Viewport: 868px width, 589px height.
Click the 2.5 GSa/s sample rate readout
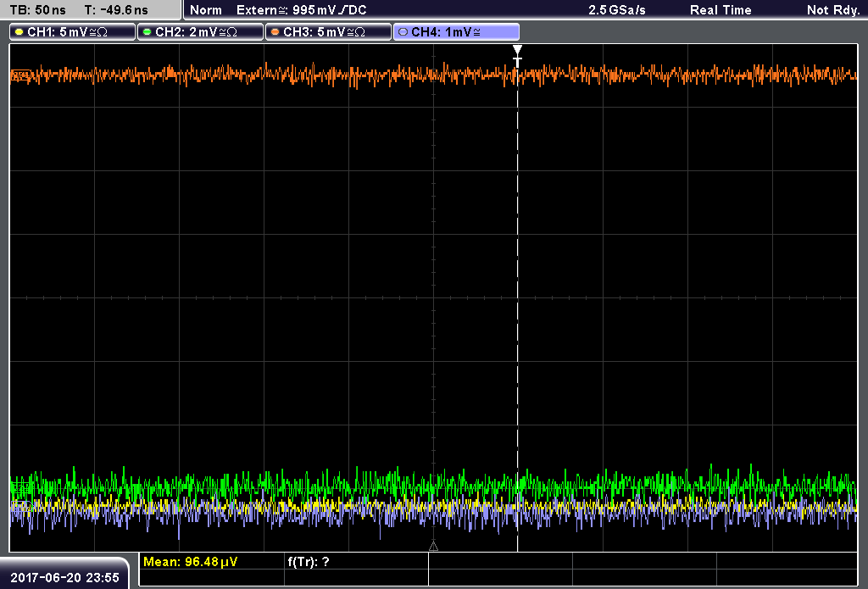[x=617, y=10]
